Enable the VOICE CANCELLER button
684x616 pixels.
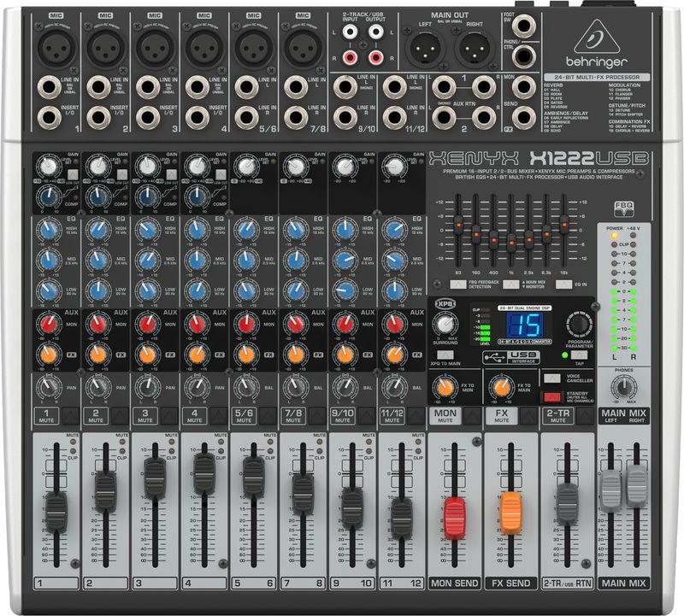coord(551,378)
